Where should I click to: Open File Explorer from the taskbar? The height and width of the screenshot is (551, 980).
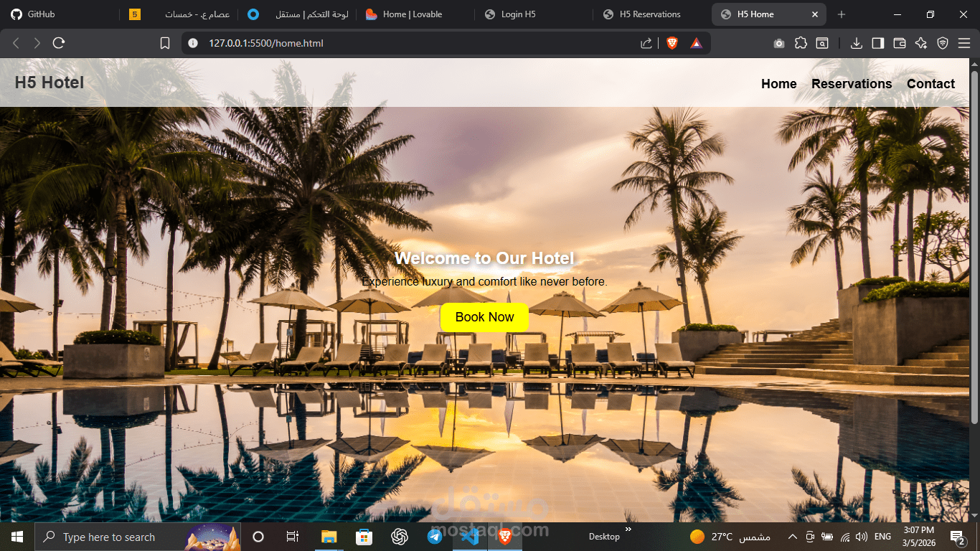pyautogui.click(x=329, y=537)
